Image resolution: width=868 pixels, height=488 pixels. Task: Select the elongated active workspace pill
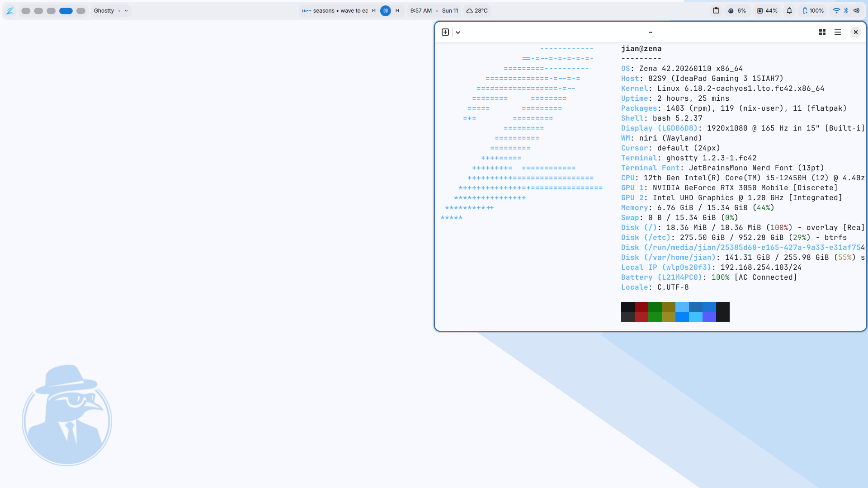[66, 10]
